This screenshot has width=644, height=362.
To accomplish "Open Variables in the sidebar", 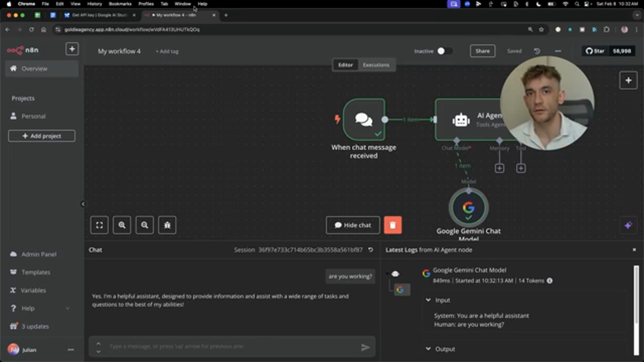I will pyautogui.click(x=34, y=290).
